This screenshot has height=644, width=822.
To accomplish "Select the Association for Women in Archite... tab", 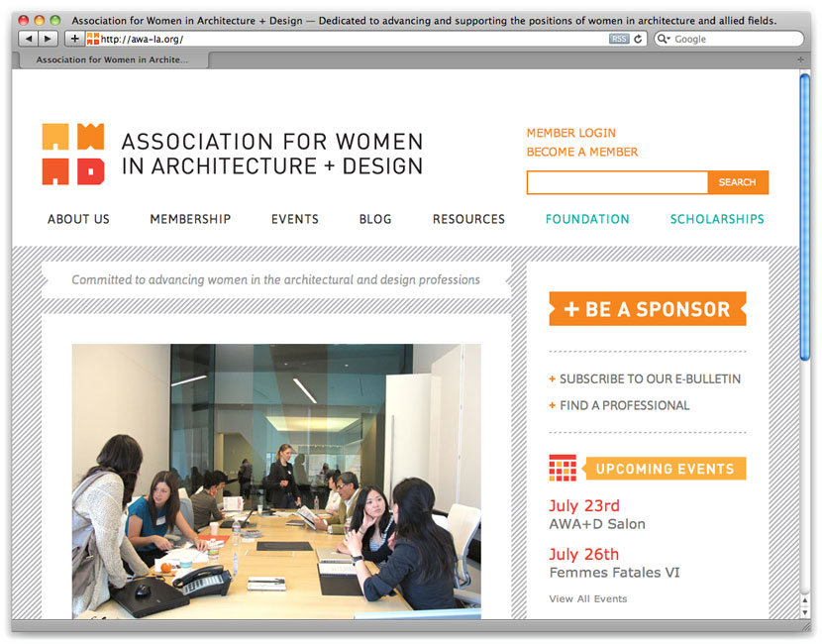I will [x=112, y=59].
